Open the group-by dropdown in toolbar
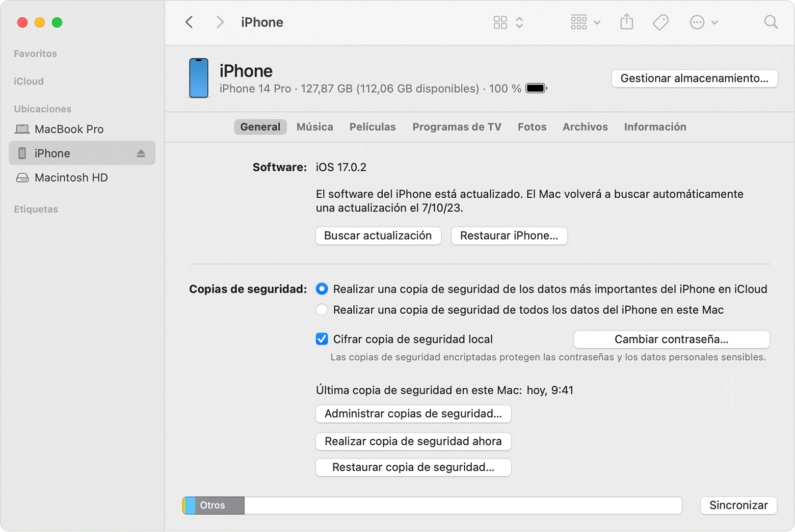Viewport: 795px width, 532px height. 585,22
